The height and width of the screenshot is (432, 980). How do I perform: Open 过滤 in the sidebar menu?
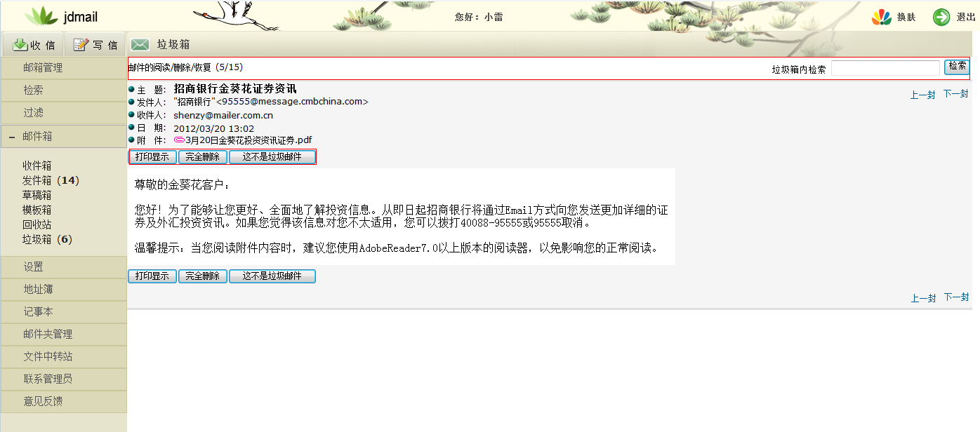click(33, 113)
